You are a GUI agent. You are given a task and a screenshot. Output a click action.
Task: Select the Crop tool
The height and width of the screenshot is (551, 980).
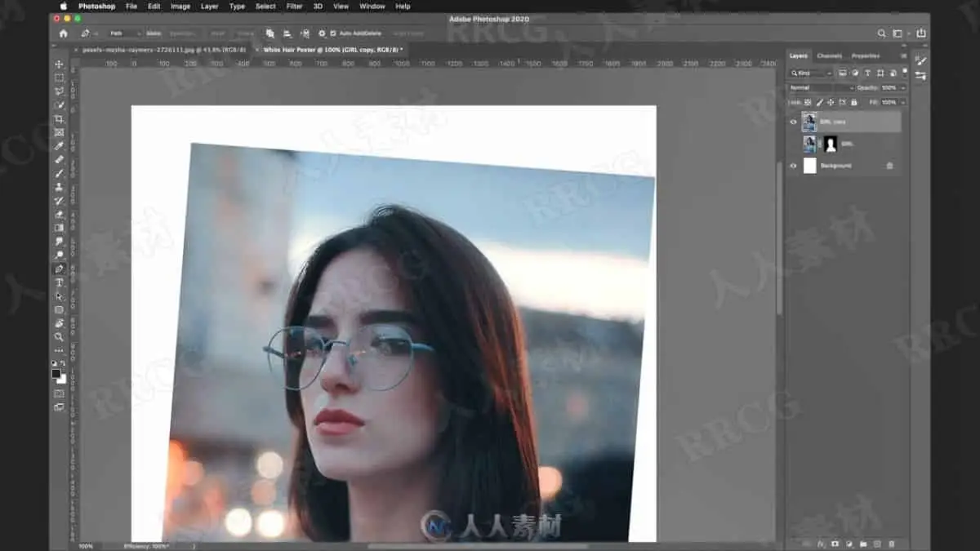pyautogui.click(x=59, y=119)
